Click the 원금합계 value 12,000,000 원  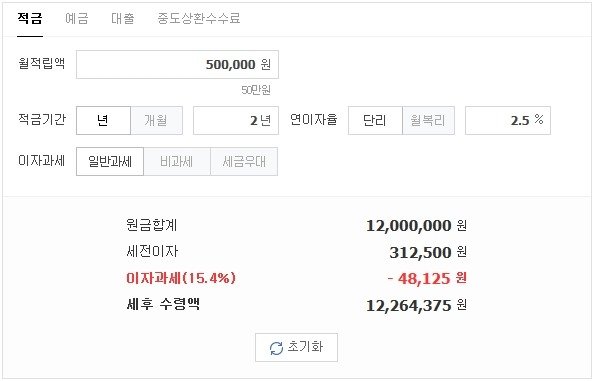(x=416, y=226)
